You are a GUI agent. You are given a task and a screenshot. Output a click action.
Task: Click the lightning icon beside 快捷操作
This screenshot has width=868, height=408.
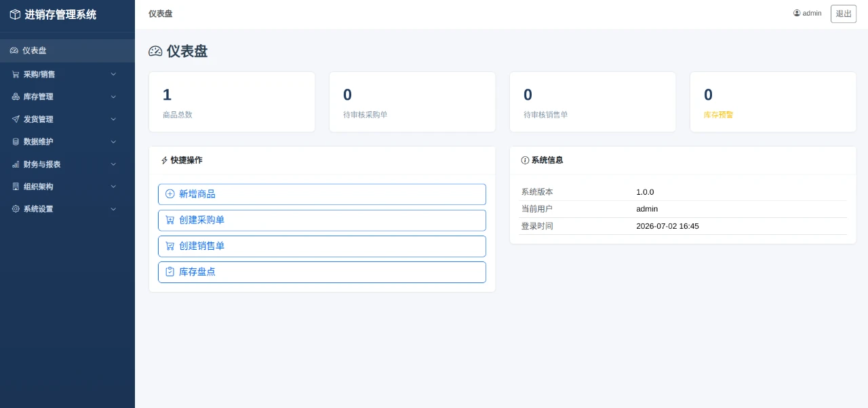[164, 160]
